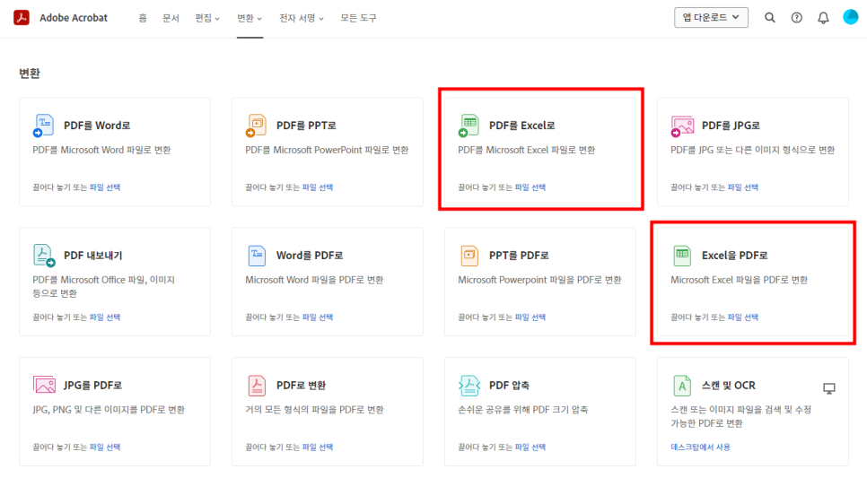Click the JPG를 PDF로 icon
This screenshot has height=504, width=867.
click(44, 385)
